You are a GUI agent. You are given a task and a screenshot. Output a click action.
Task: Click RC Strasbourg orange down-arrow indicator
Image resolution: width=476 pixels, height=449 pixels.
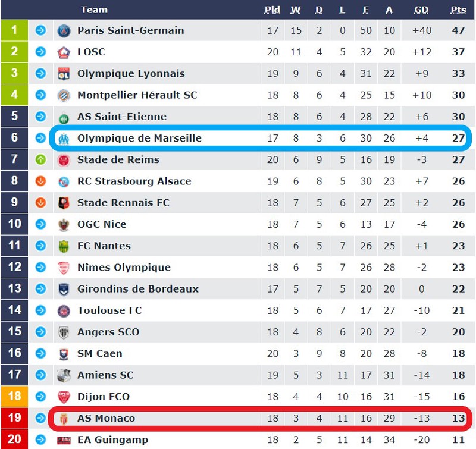(x=40, y=181)
